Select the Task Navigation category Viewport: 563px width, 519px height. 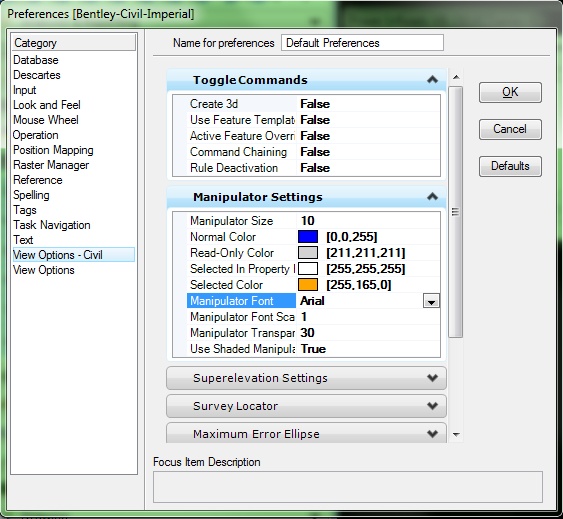coord(52,225)
